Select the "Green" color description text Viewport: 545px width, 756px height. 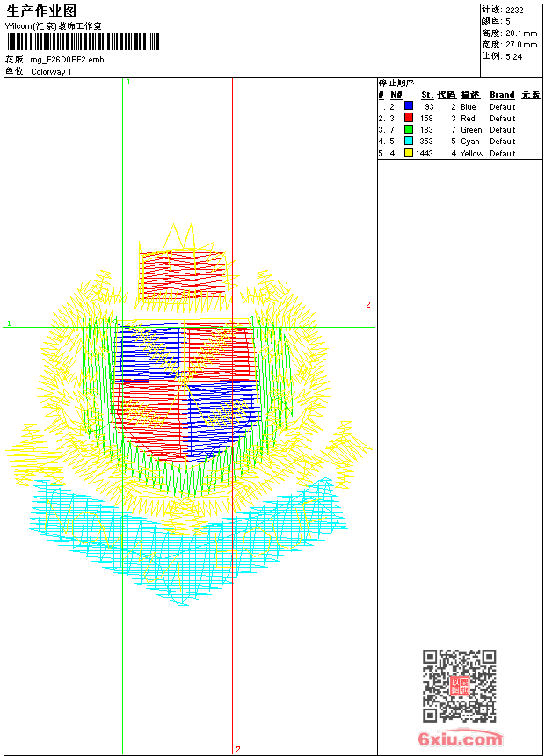[471, 130]
